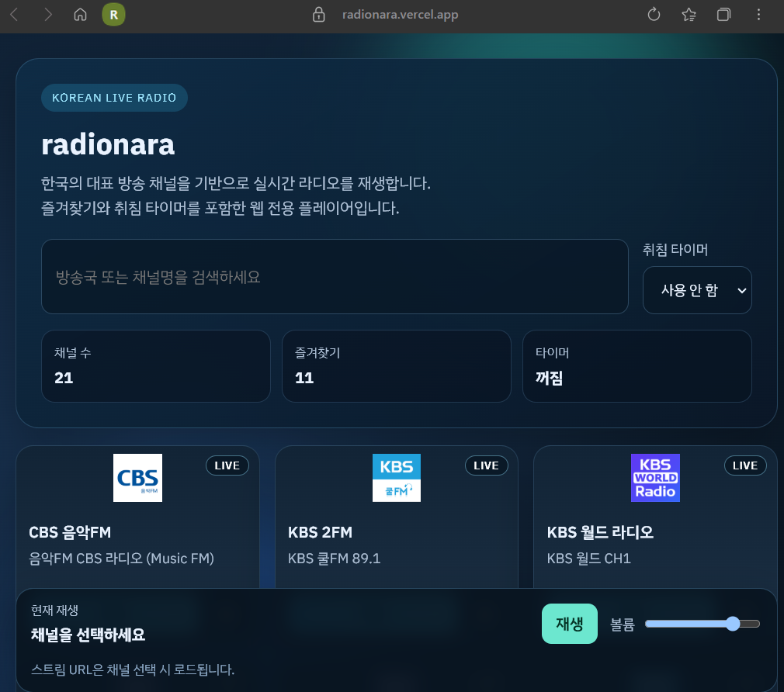
Task: Bookmark the page using the star icon
Action: pos(688,14)
